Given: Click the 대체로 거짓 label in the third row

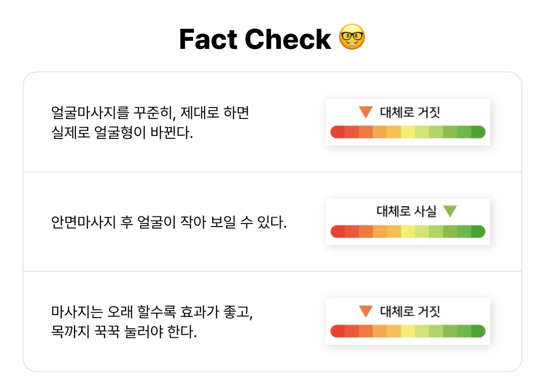Looking at the screenshot, I should pos(410,311).
